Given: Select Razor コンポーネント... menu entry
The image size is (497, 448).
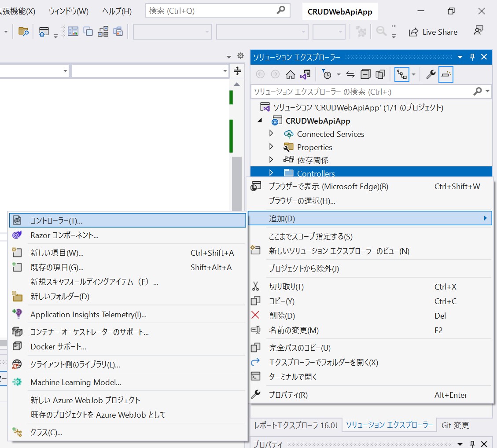Looking at the screenshot, I should pyautogui.click(x=127, y=235).
